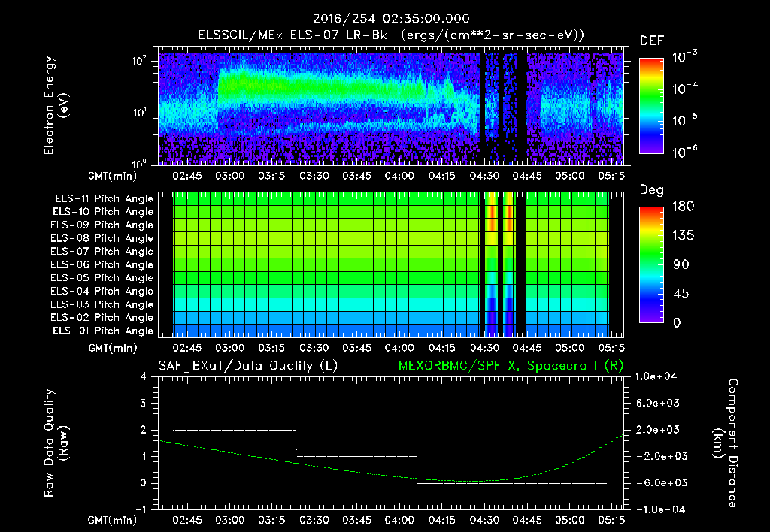Click the 03:00 tick under the spectrogram
This screenshot has height=532, width=770.
point(229,176)
